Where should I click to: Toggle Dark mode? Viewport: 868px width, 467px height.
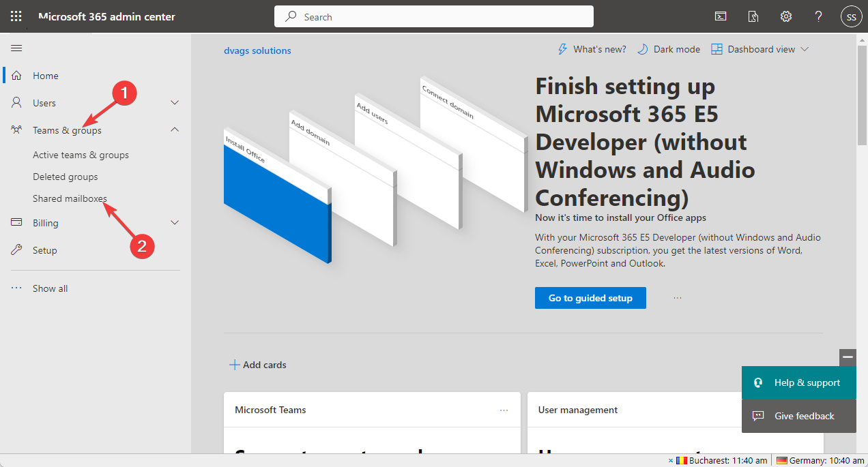[x=668, y=49]
